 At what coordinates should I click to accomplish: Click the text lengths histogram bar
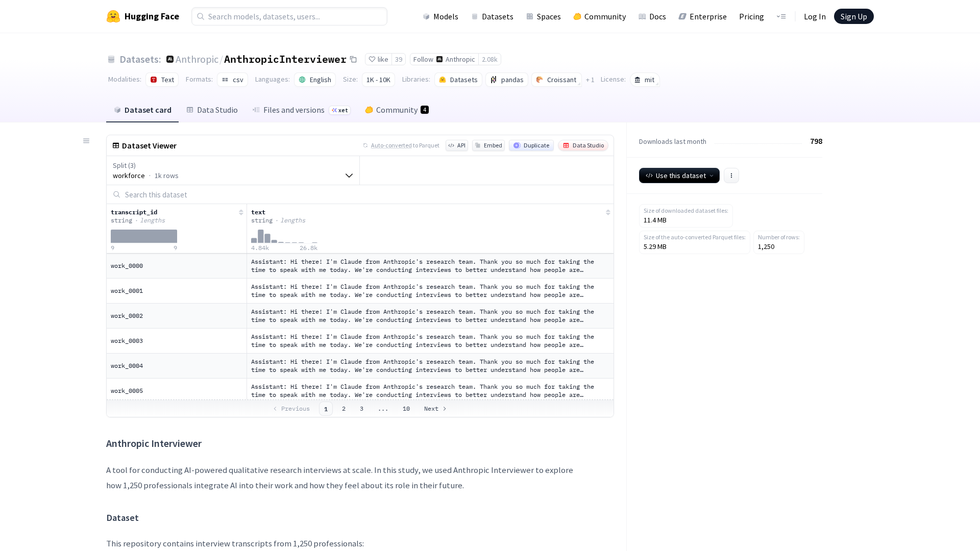click(261, 237)
